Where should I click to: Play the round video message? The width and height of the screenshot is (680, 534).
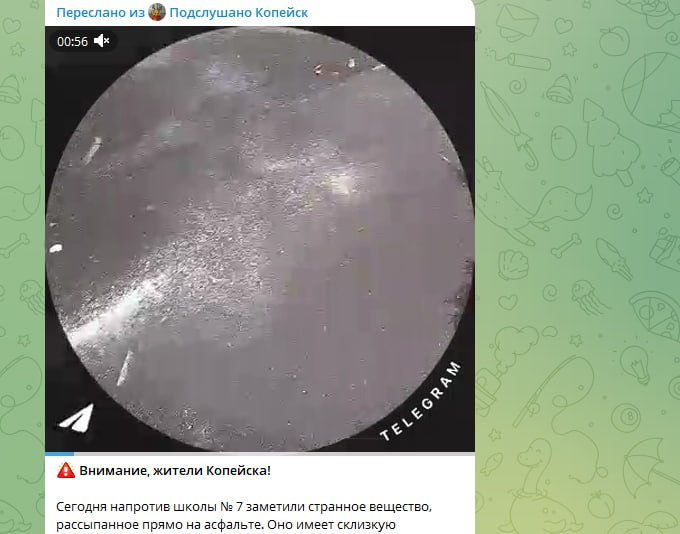pyautogui.click(x=260, y=239)
